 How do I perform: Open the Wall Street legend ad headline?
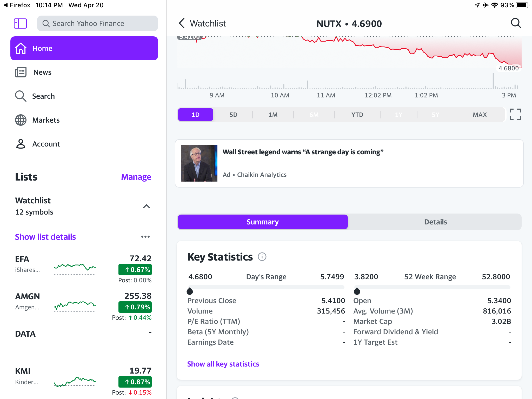(303, 152)
